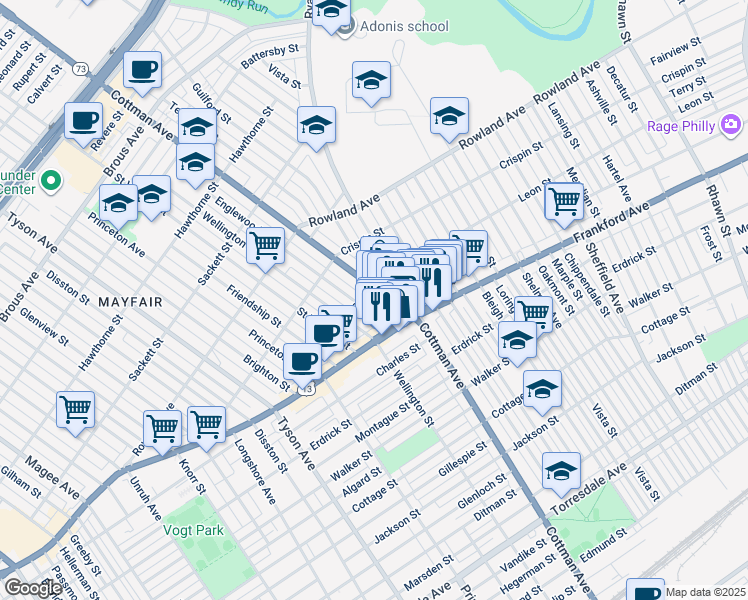Click the school marker above Princeton Ave
Viewport: 748px width, 600px height.
pos(118,205)
